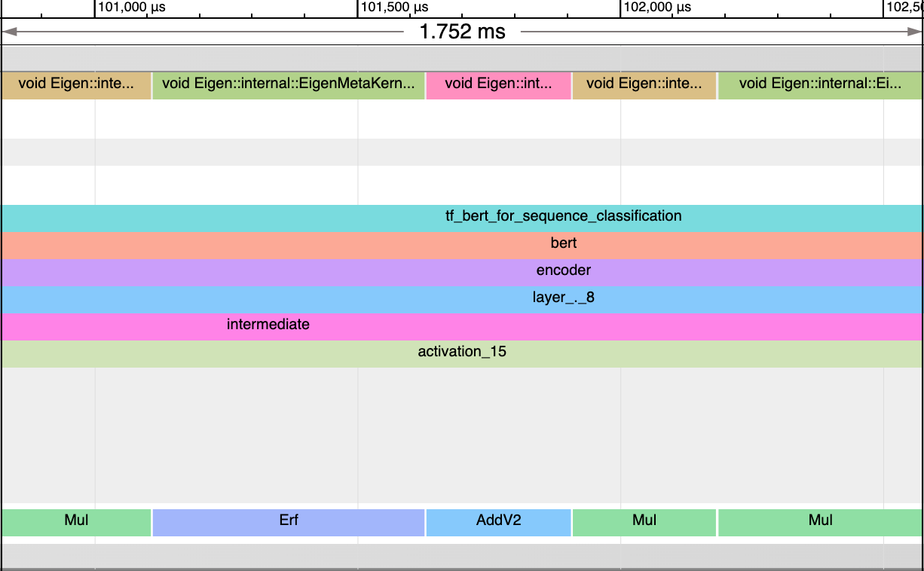Image resolution: width=924 pixels, height=571 pixels.
Task: Select the AddV2 op slice
Action: (499, 523)
